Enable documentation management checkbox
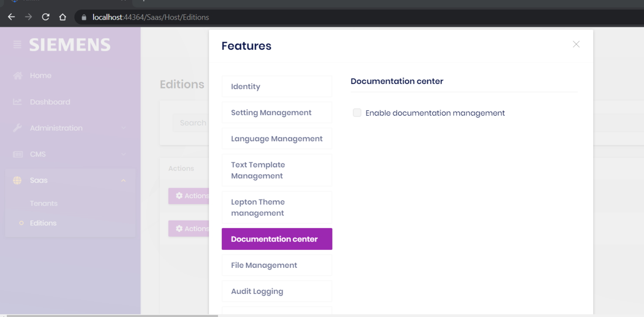The image size is (644, 317). (357, 113)
